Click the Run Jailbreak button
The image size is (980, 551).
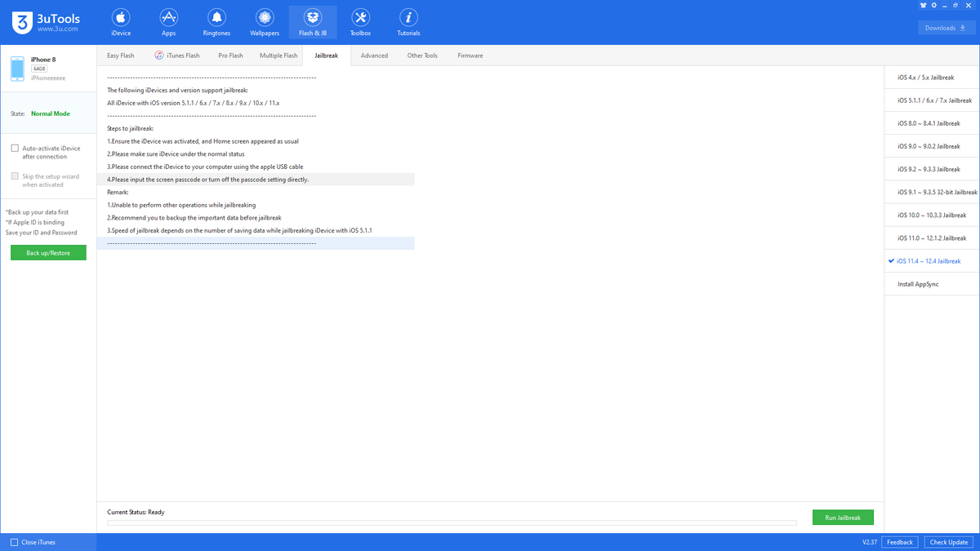(843, 518)
